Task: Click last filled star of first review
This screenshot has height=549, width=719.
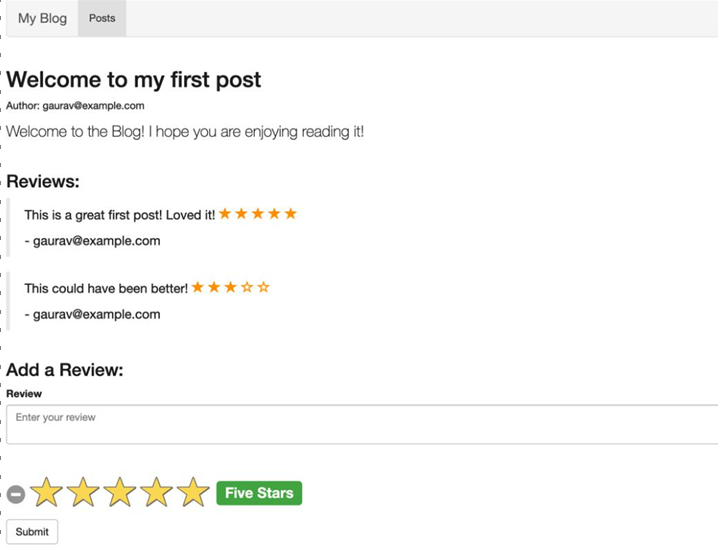Action: (x=291, y=214)
